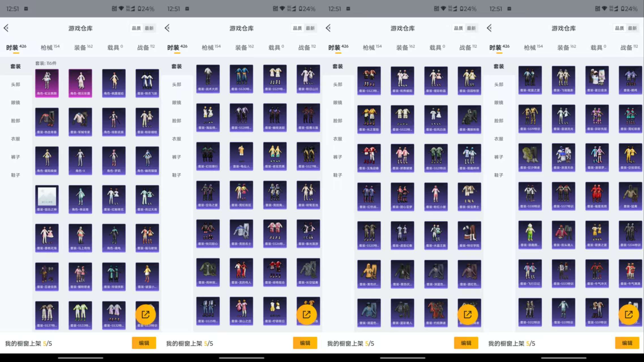Select the 套装-龟仙人 outfit

(241, 156)
